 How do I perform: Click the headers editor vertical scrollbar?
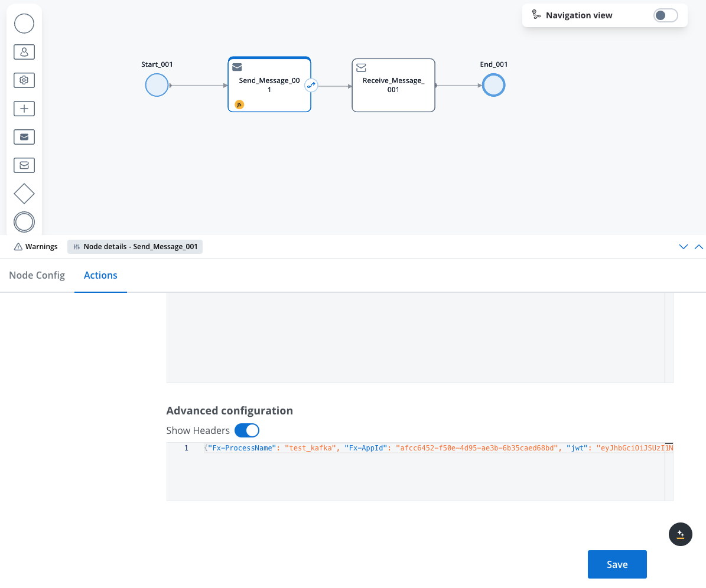[669, 472]
